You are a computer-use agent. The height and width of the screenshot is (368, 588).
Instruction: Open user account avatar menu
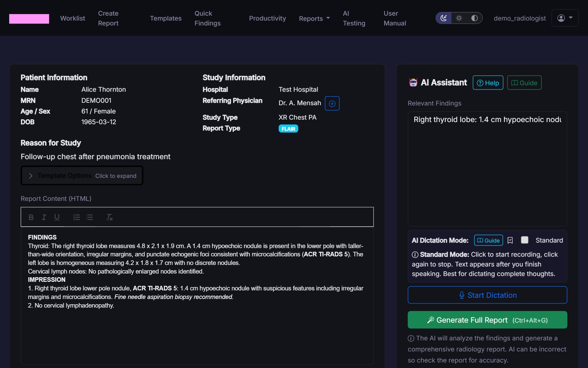tap(565, 18)
